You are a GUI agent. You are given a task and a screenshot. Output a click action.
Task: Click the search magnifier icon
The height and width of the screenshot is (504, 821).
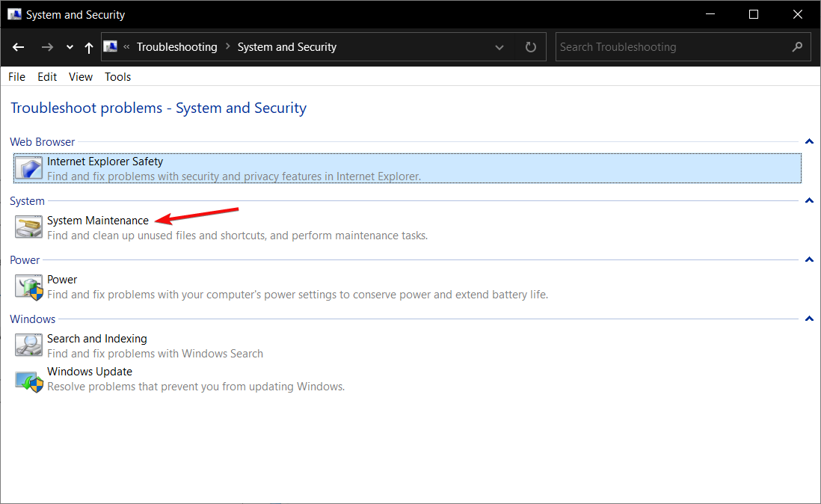pyautogui.click(x=797, y=47)
